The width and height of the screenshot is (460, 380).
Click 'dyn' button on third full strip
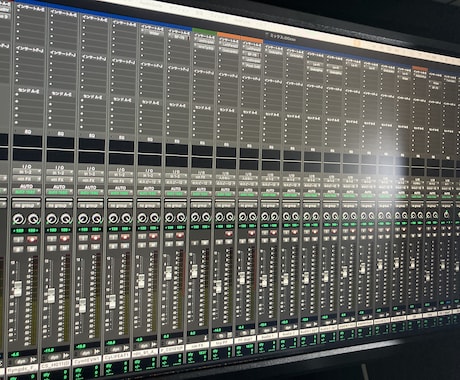[86, 352]
